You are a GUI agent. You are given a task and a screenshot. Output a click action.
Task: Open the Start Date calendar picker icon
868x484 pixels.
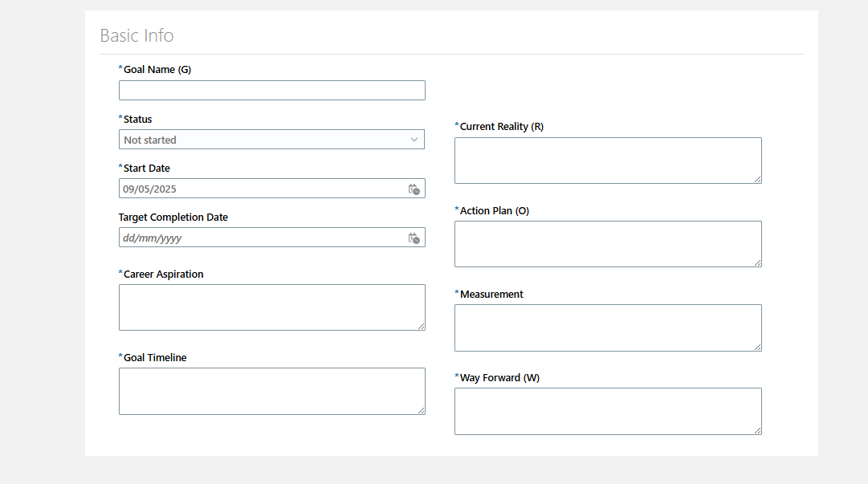pyautogui.click(x=414, y=189)
